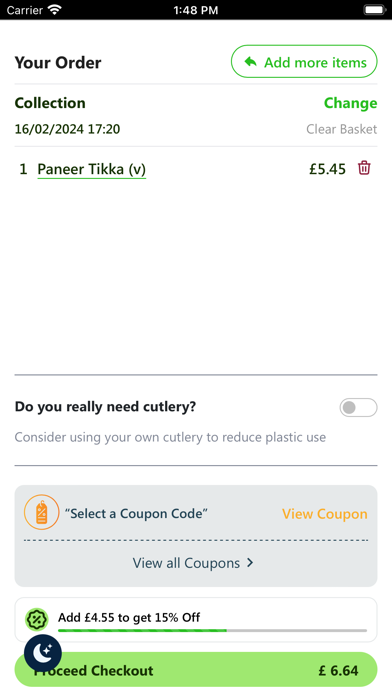392x696 pixels.
Task: Expand View all Coupons chevron
Action: click(x=250, y=562)
